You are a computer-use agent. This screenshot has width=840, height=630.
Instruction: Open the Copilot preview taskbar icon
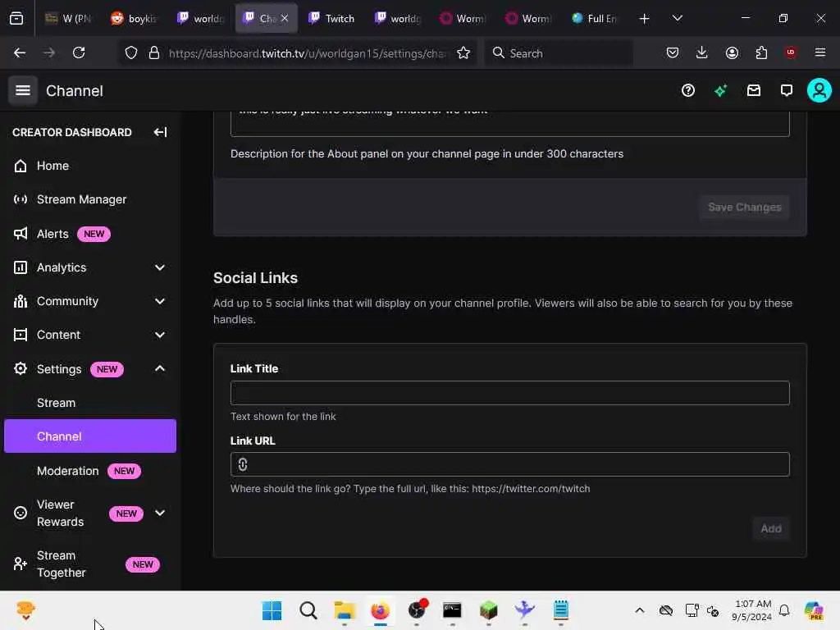point(814,610)
